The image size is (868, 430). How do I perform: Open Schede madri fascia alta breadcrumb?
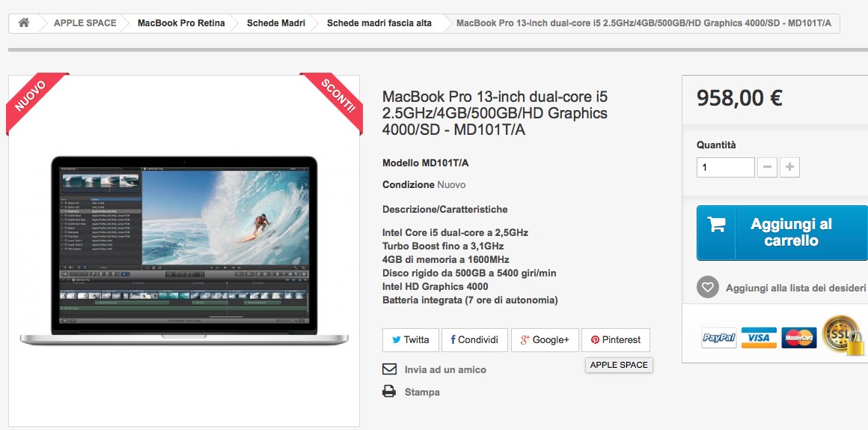pos(379,23)
